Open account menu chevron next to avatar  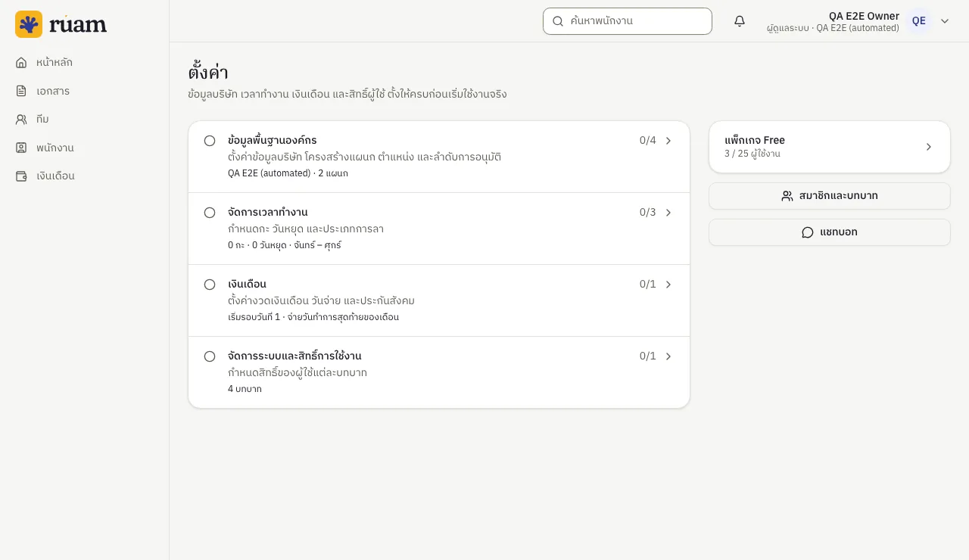(x=945, y=21)
